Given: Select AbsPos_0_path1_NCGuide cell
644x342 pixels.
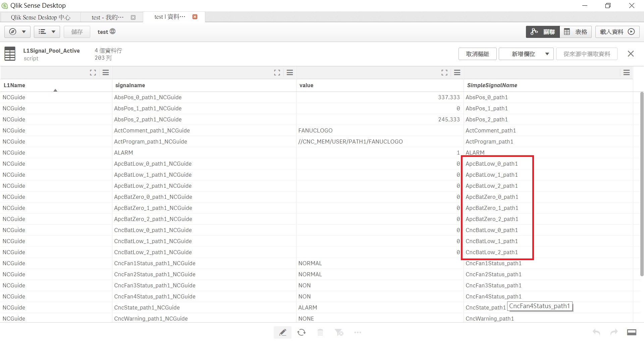Looking at the screenshot, I should [x=204, y=97].
